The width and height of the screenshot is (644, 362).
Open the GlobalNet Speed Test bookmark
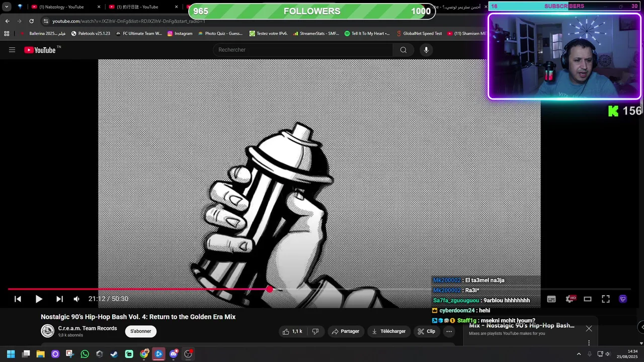[419, 34]
